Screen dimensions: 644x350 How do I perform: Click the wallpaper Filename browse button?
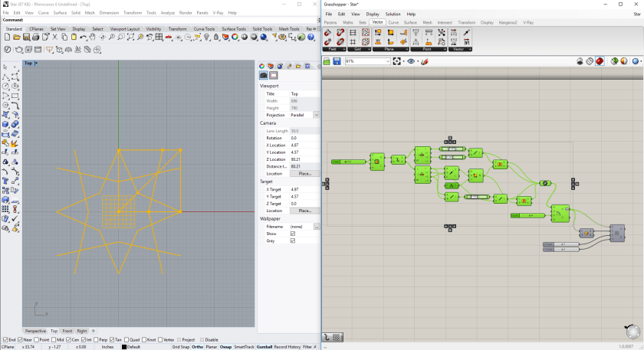317,227
